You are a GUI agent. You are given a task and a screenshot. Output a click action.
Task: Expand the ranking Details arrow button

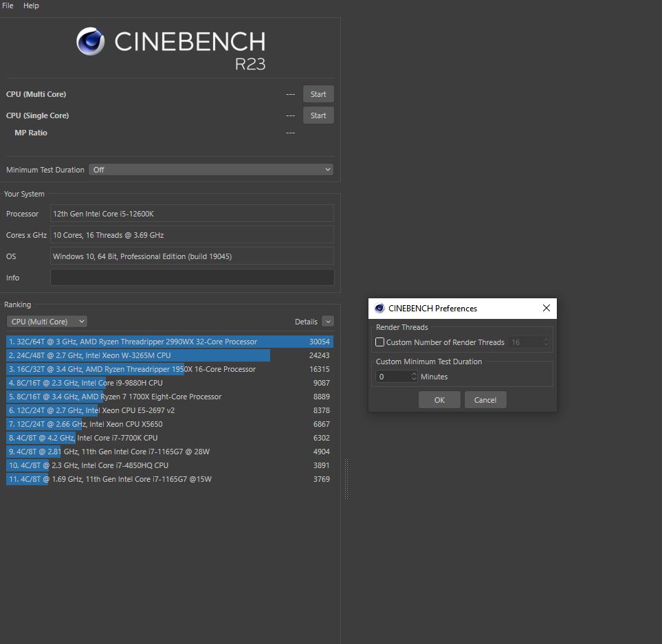point(328,322)
